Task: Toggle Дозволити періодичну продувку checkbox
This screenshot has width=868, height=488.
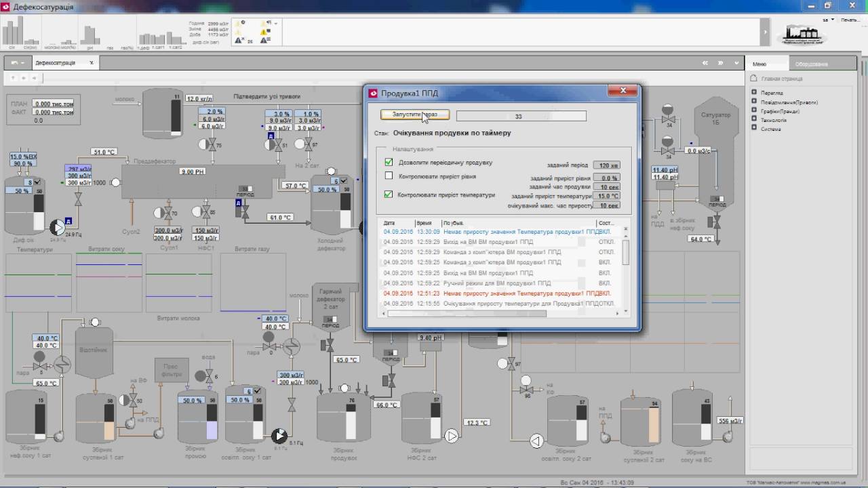Action: (x=389, y=162)
